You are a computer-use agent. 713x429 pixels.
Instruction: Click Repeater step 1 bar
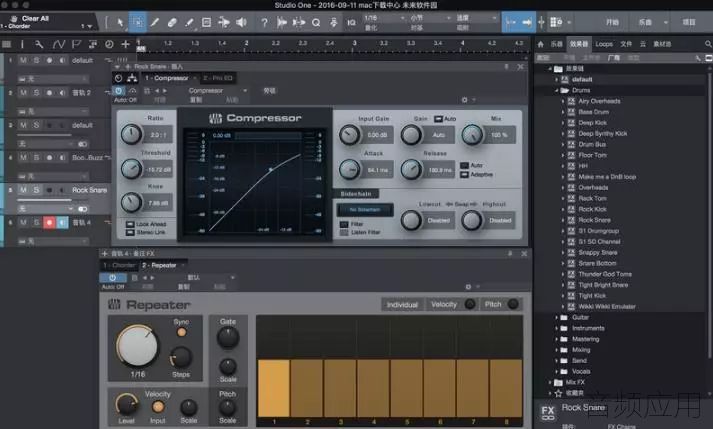274,388
